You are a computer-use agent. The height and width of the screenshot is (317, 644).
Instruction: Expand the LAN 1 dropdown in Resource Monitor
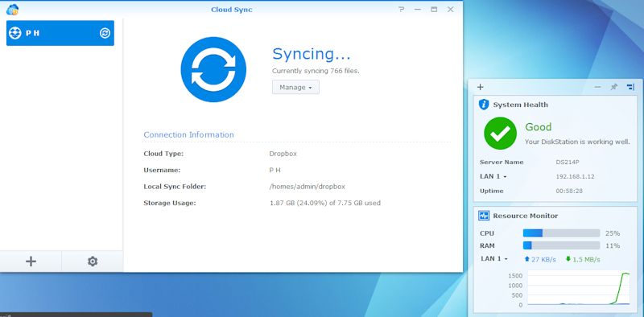(x=494, y=259)
